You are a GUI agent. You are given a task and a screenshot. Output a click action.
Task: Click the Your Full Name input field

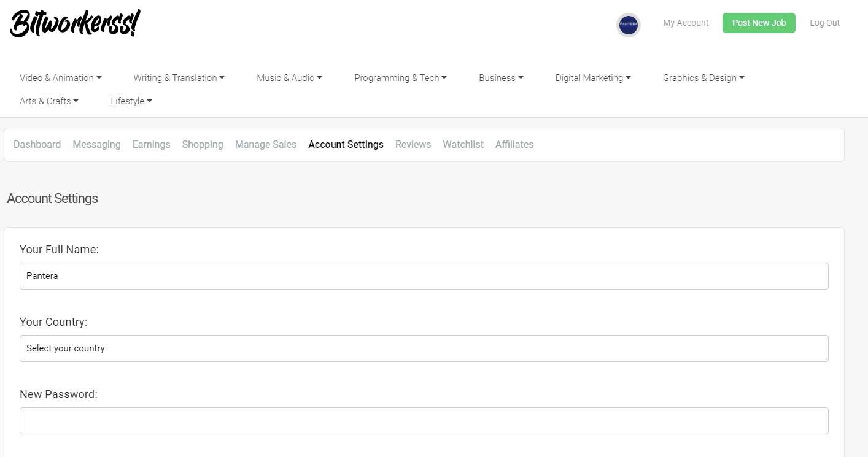[424, 276]
